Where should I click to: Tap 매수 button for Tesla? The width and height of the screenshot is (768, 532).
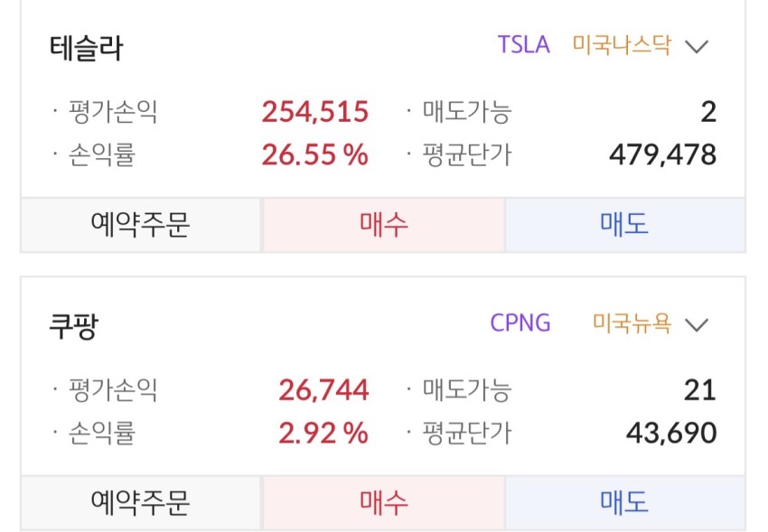coord(383,225)
